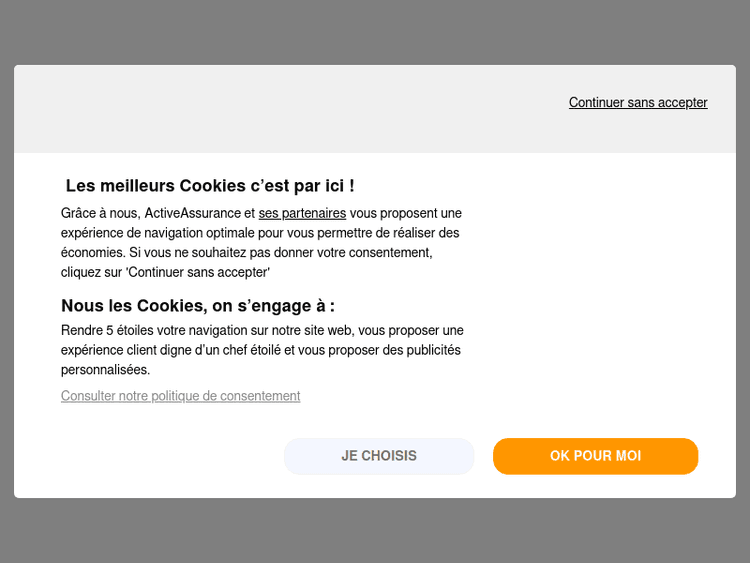The height and width of the screenshot is (563, 750).
Task: Click quoted 'Continuer sans accepter' phrase inside paragraph
Action: 197,272
